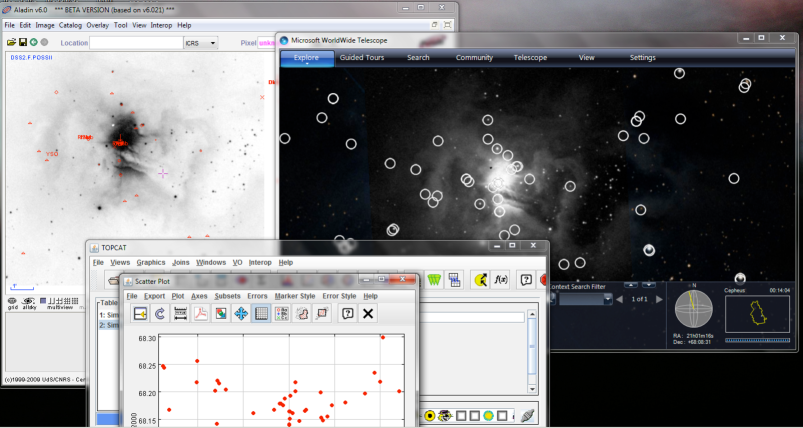Screen dimensions: 803x428
Task: Toggle the grid lines button in Scatter Plot
Action: [261, 314]
